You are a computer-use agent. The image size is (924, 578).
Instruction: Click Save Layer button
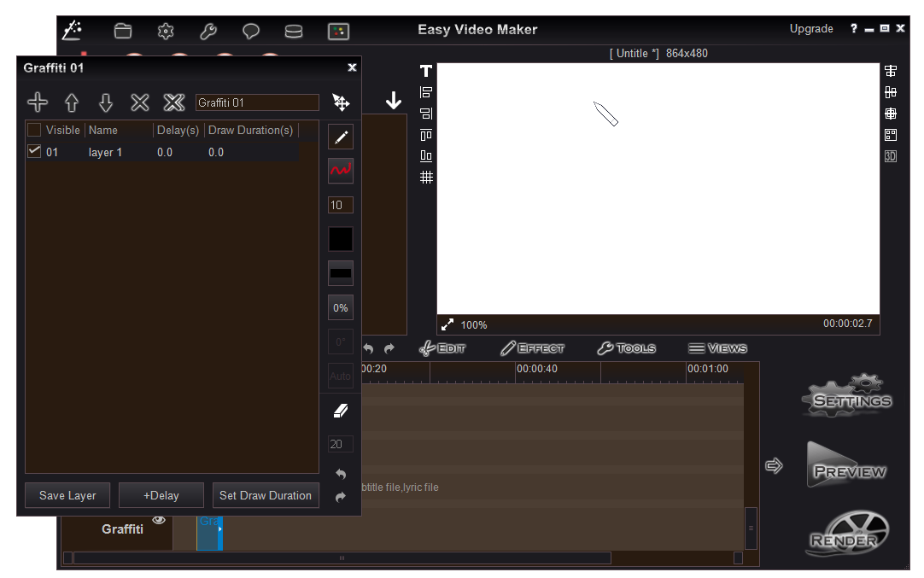pyautogui.click(x=67, y=495)
